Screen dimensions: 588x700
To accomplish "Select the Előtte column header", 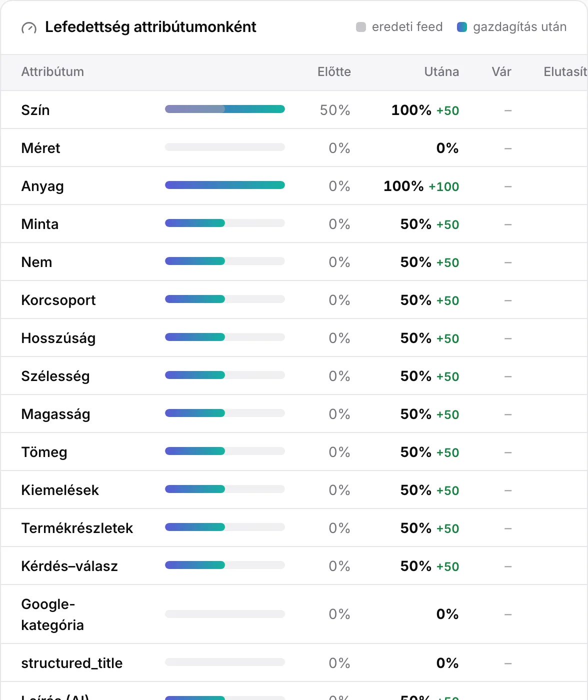I will (334, 72).
